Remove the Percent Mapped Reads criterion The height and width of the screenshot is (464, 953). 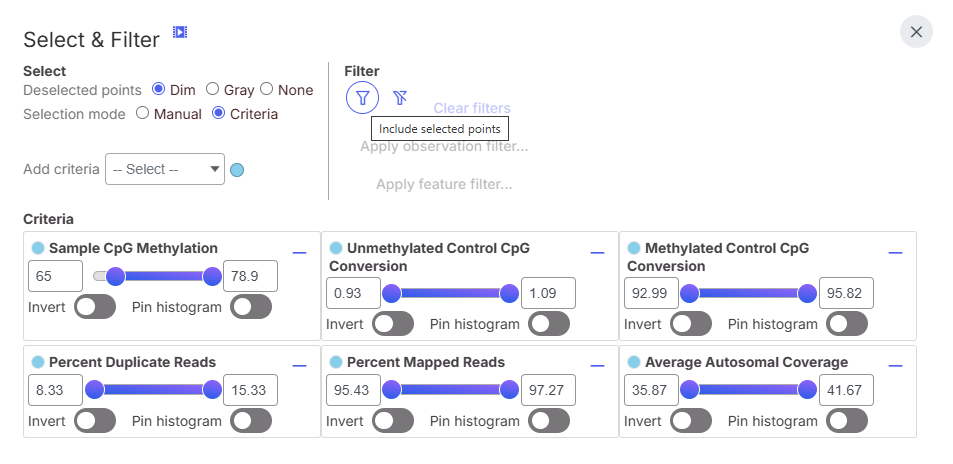(597, 366)
